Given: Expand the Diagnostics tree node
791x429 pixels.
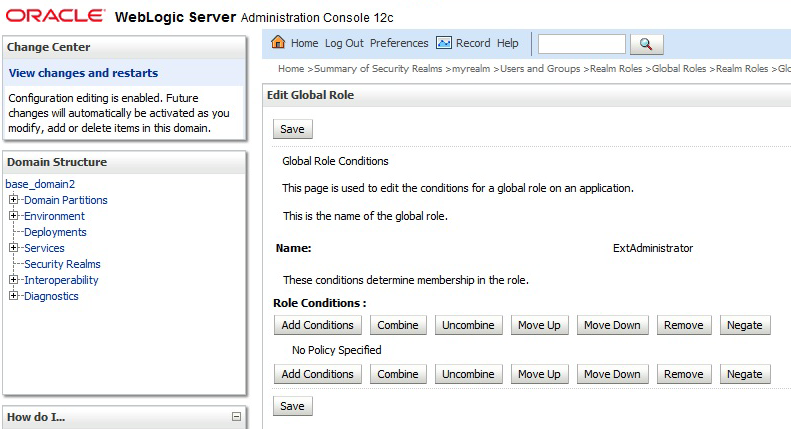Looking at the screenshot, I should coord(13,296).
